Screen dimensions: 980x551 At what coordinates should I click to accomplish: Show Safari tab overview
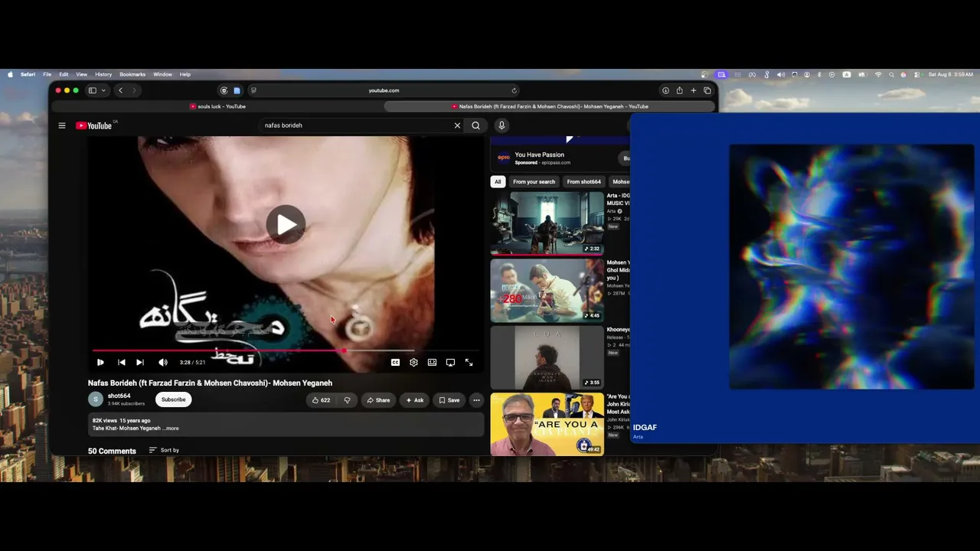(x=707, y=90)
